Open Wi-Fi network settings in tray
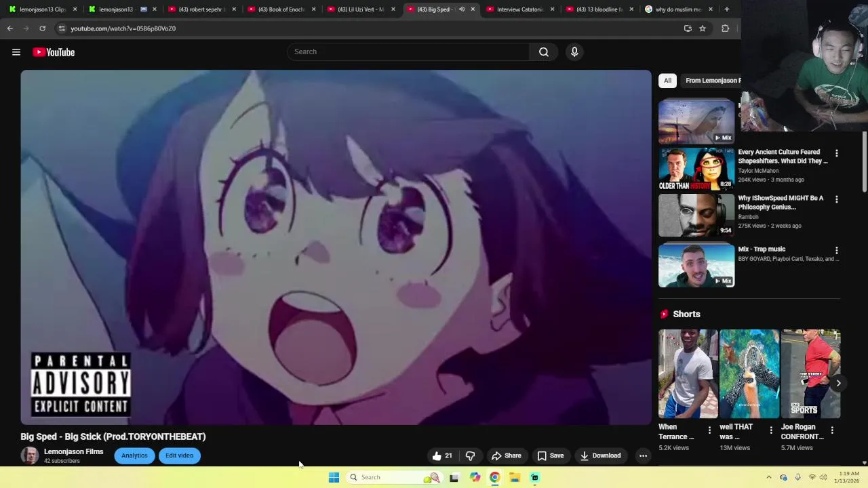The image size is (868, 488). click(812, 477)
